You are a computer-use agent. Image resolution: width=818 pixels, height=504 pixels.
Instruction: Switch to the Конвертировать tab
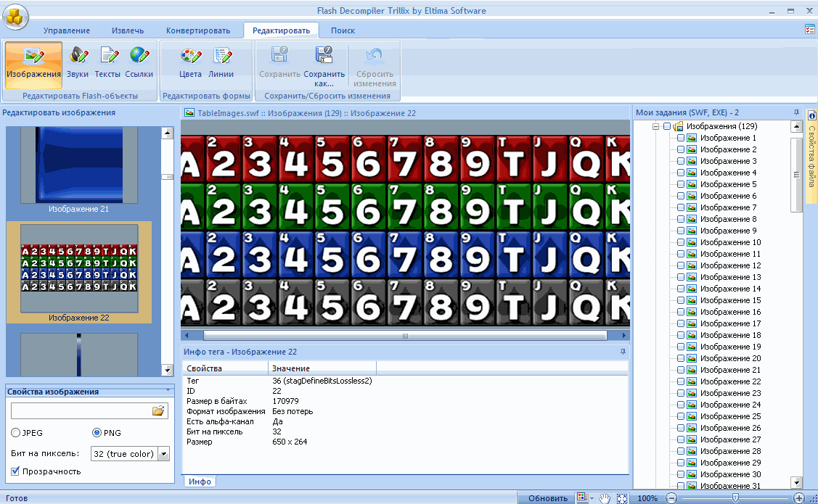197,30
